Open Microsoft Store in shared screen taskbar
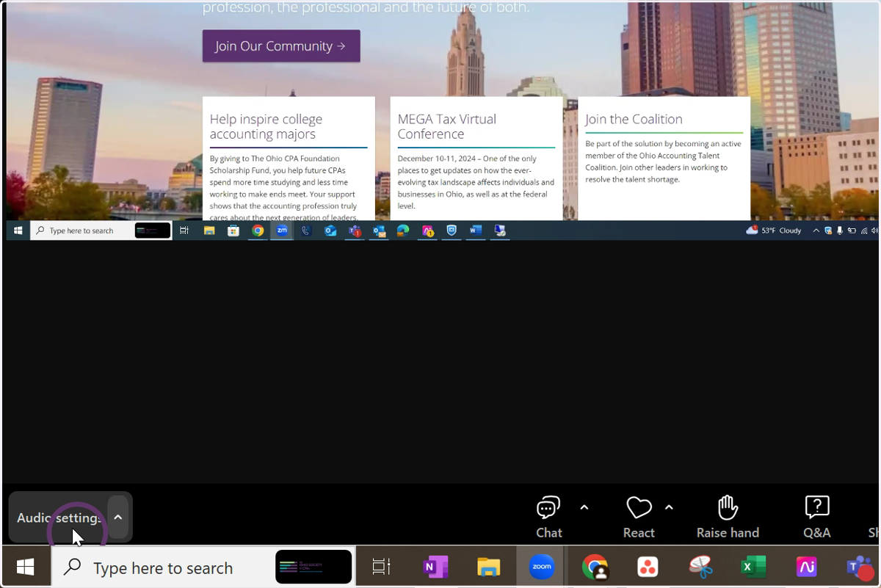The height and width of the screenshot is (588, 881). (x=233, y=231)
